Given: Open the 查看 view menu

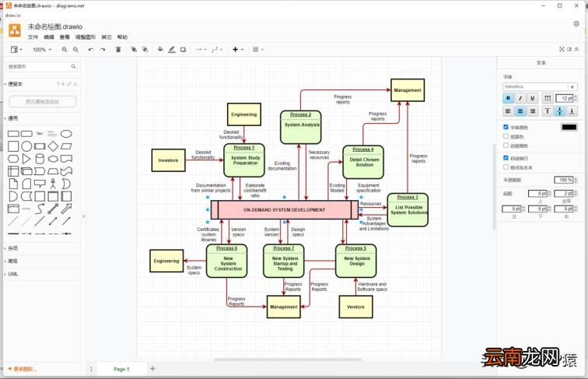Looking at the screenshot, I should [x=65, y=37].
